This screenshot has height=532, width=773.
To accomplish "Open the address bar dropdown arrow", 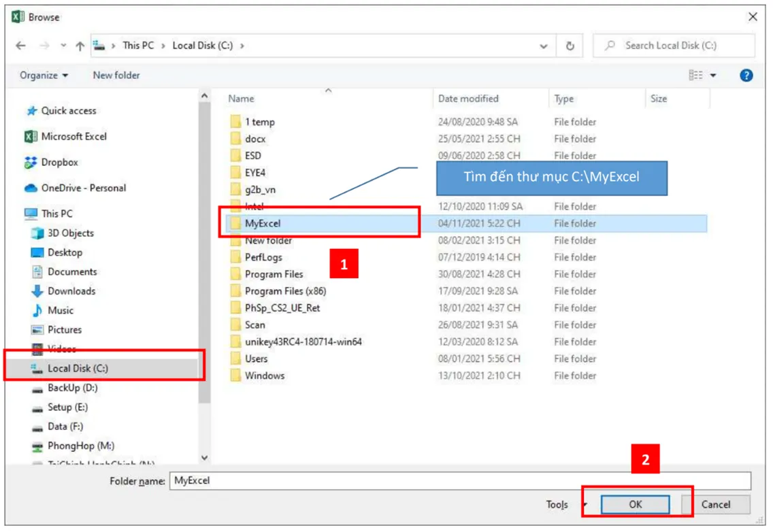I will [x=542, y=45].
